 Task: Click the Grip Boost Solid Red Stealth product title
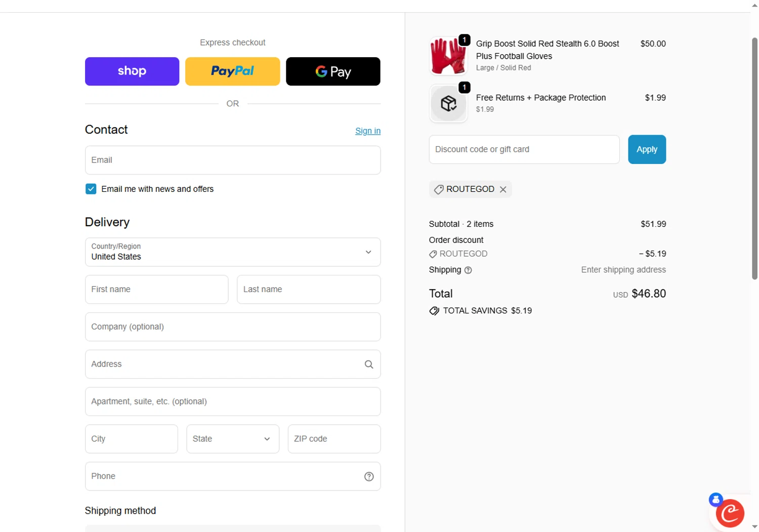547,50
